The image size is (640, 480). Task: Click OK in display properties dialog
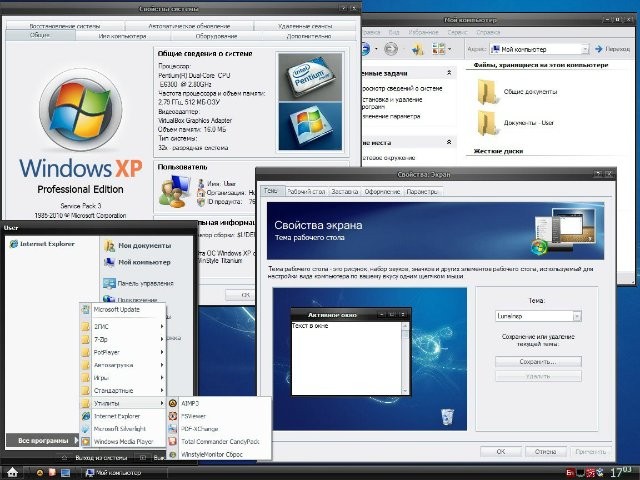(x=501, y=451)
